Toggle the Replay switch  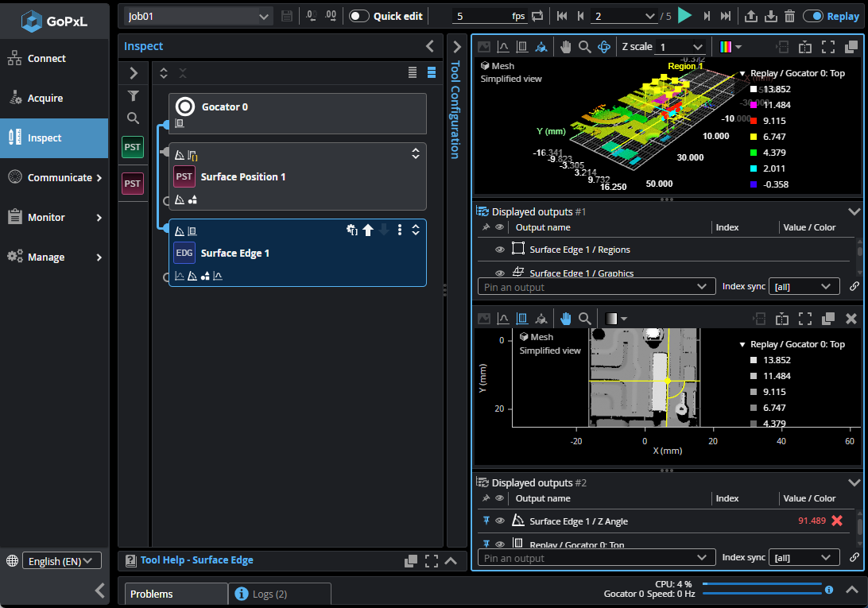[812, 16]
